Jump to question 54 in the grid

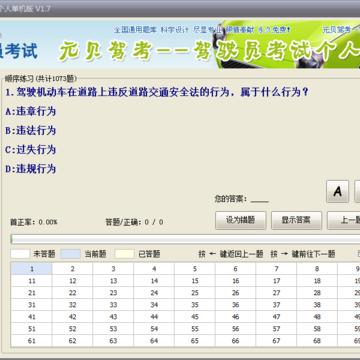154,329
